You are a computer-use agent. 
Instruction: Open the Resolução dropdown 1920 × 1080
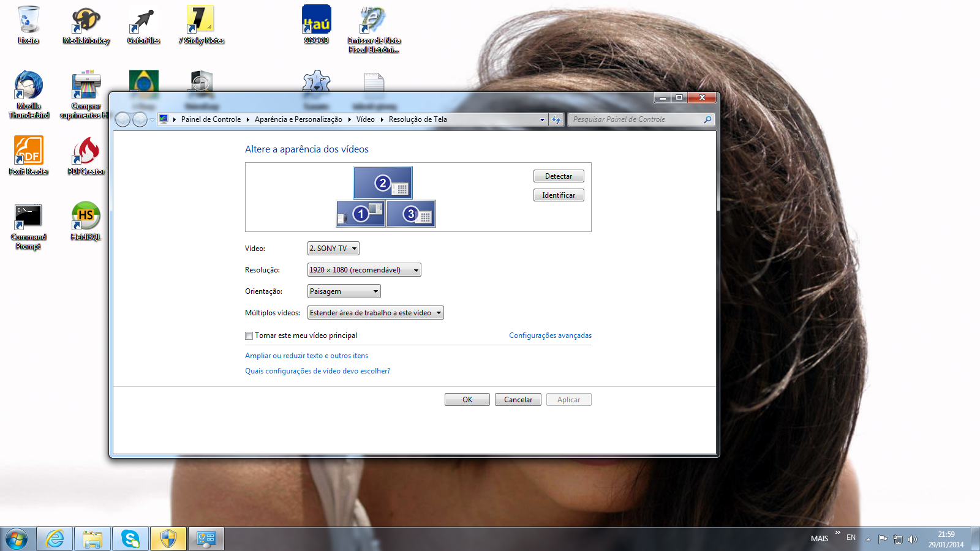[x=364, y=270]
